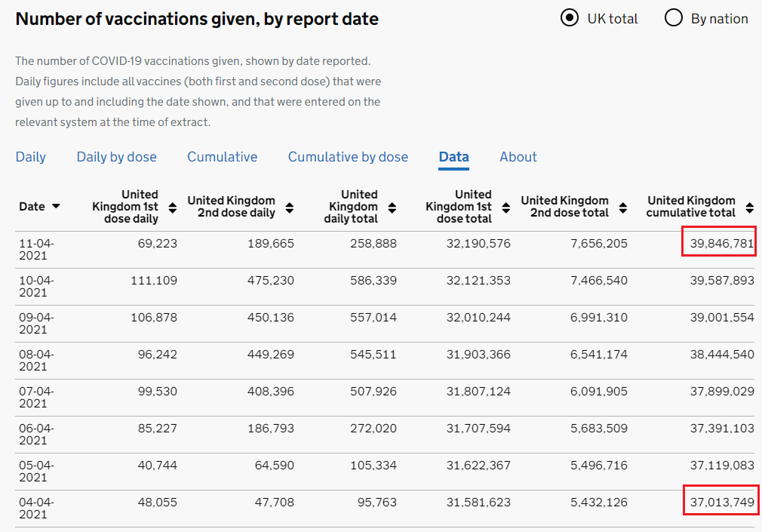
Task: Select the By nation radio button
Action: 674,18
